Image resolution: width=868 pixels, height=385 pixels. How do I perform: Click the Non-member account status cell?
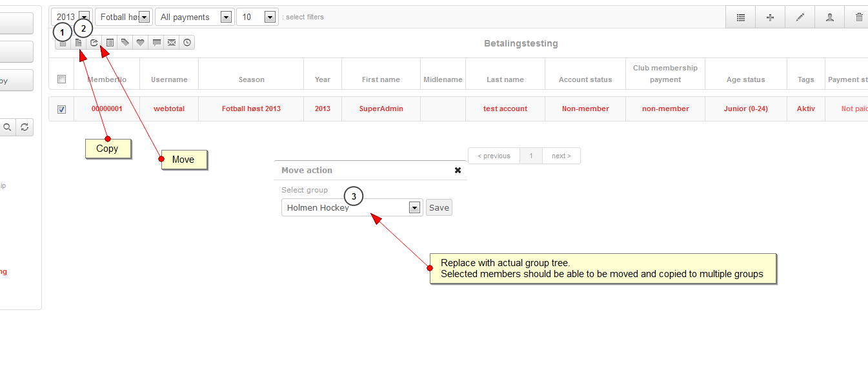pyautogui.click(x=585, y=109)
